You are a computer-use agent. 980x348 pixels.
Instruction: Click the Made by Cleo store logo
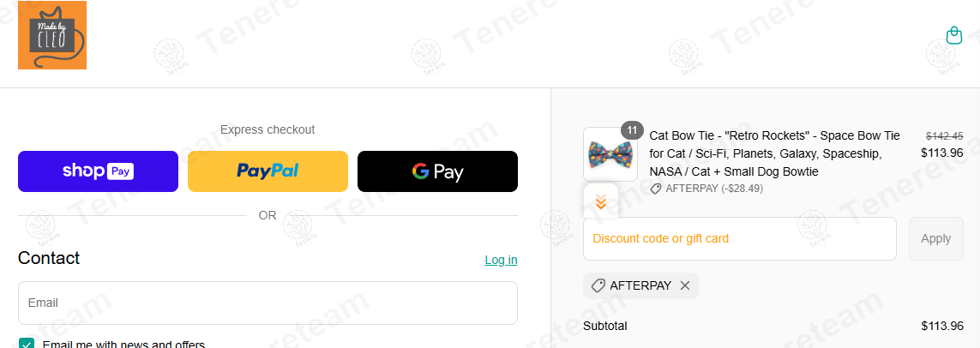tap(52, 35)
